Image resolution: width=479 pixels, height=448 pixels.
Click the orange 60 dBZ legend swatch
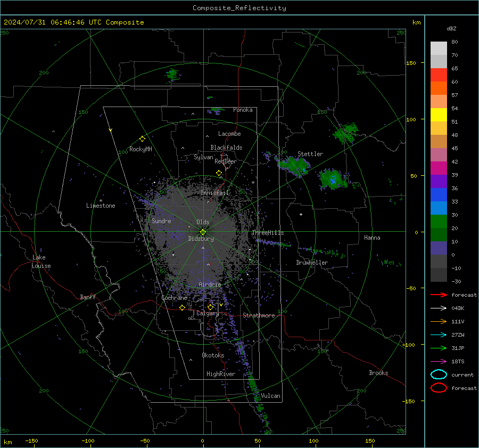point(439,88)
